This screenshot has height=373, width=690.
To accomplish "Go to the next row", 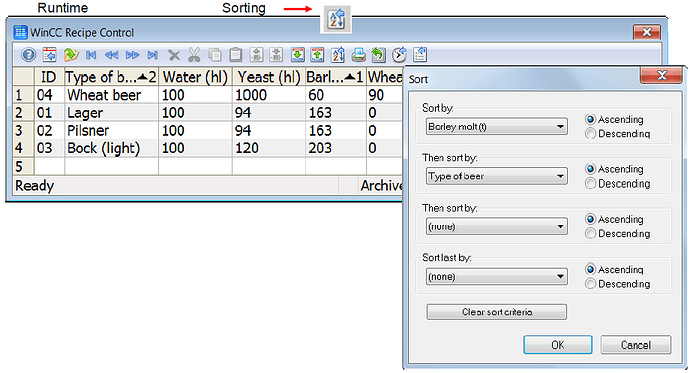I will coord(132,55).
